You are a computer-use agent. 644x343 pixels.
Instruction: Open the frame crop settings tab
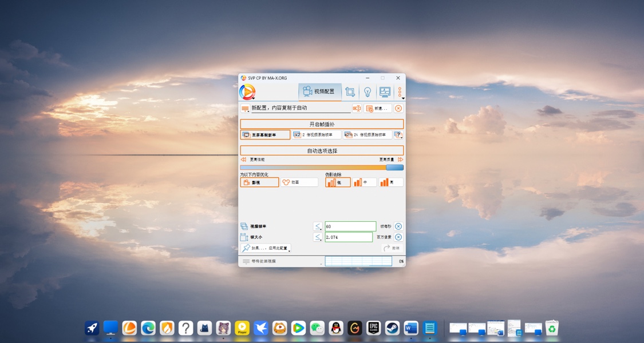coord(350,92)
